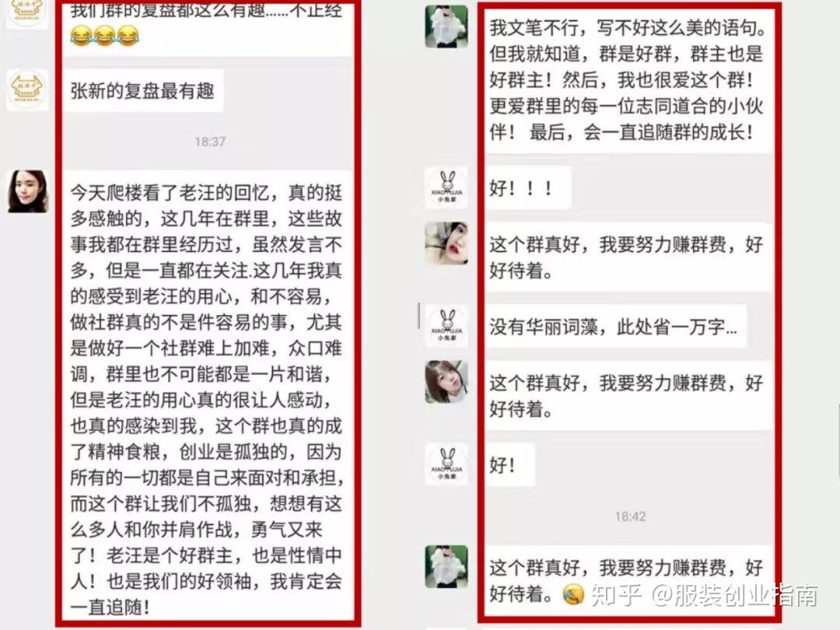Image resolution: width=840 pixels, height=630 pixels.
Task: Click the laughing emoji in the bottom-right bubble
Action: (572, 594)
